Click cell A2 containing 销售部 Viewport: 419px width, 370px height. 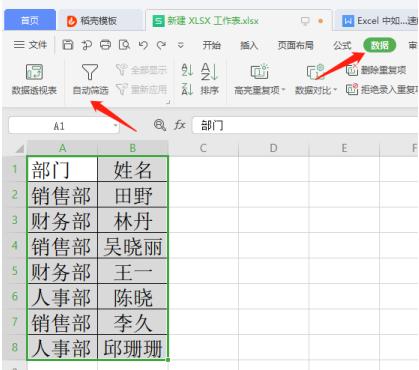pos(62,195)
